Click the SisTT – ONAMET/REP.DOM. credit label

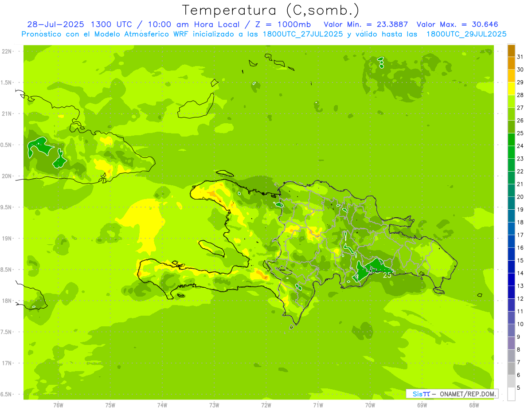[452, 394]
